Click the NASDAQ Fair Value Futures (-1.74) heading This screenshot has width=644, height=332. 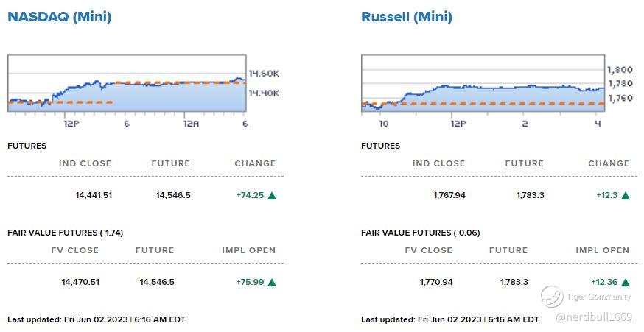[x=66, y=233]
